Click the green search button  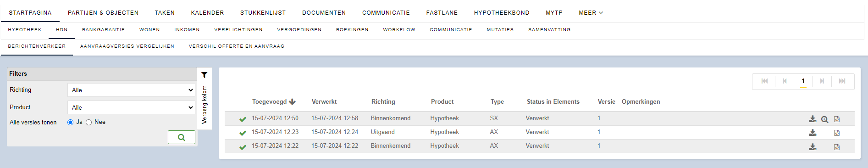point(182,137)
